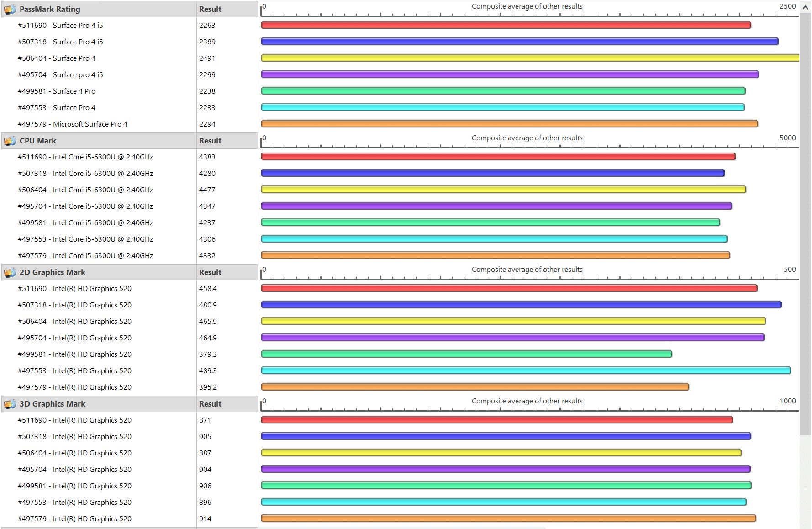812x529 pixels.
Task: Select the 3D Graphics Mark header label
Action: coord(53,404)
